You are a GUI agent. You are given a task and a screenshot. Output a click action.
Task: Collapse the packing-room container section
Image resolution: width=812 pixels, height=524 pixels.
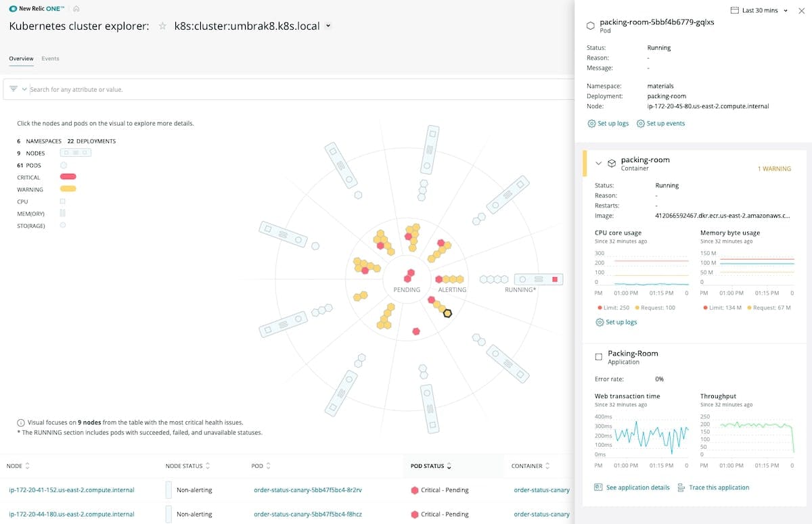[598, 163]
